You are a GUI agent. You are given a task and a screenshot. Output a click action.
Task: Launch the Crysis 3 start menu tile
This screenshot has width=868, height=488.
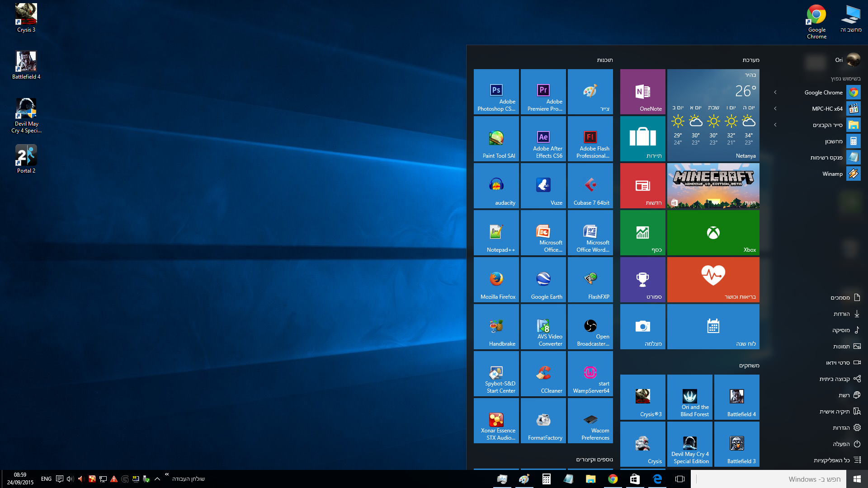pos(643,397)
